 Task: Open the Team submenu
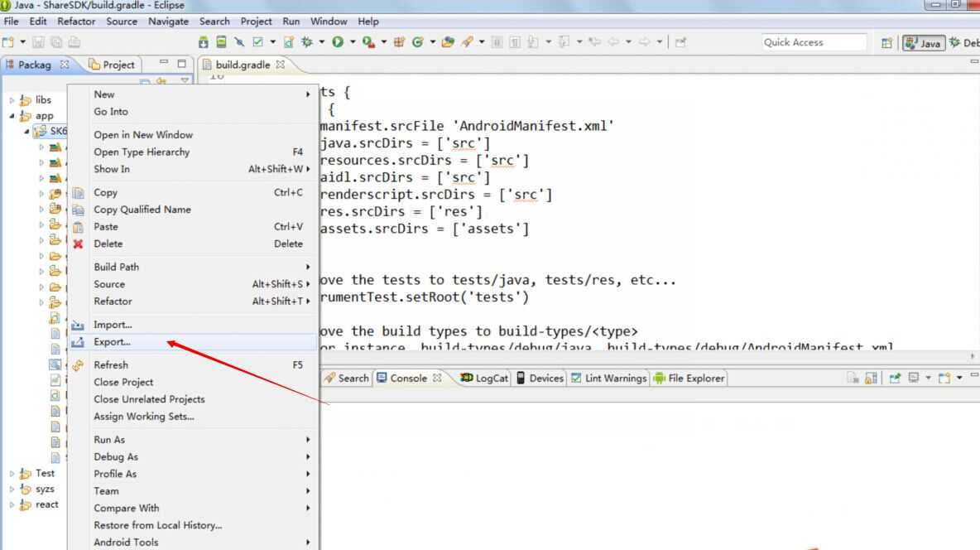(194, 491)
